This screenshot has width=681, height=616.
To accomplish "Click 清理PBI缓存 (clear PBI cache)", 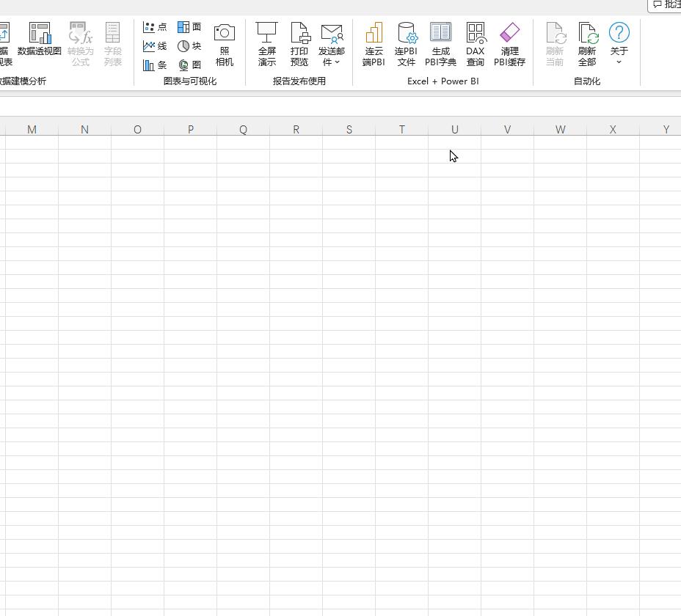I will click(509, 43).
